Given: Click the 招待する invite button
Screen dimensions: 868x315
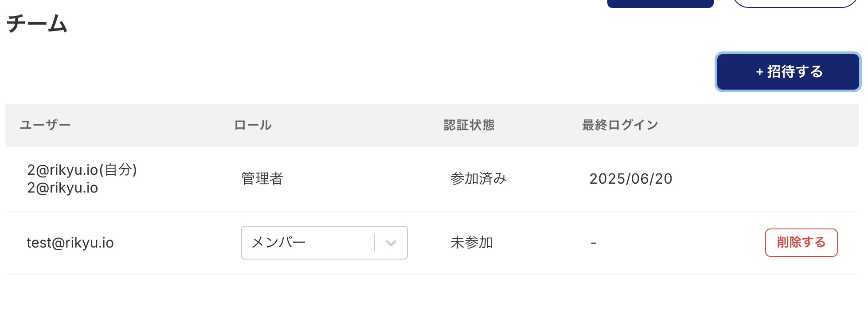Looking at the screenshot, I should [x=788, y=72].
